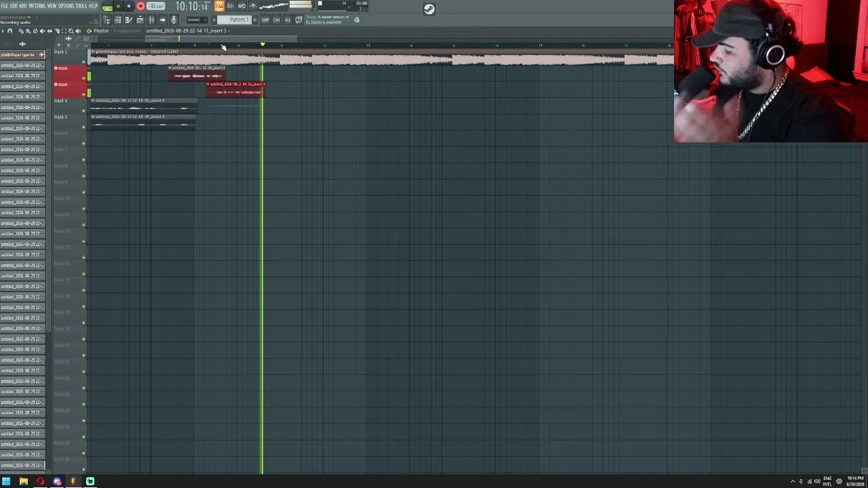868x488 pixels.
Task: Open Opera browser from the taskbar
Action: 40,481
